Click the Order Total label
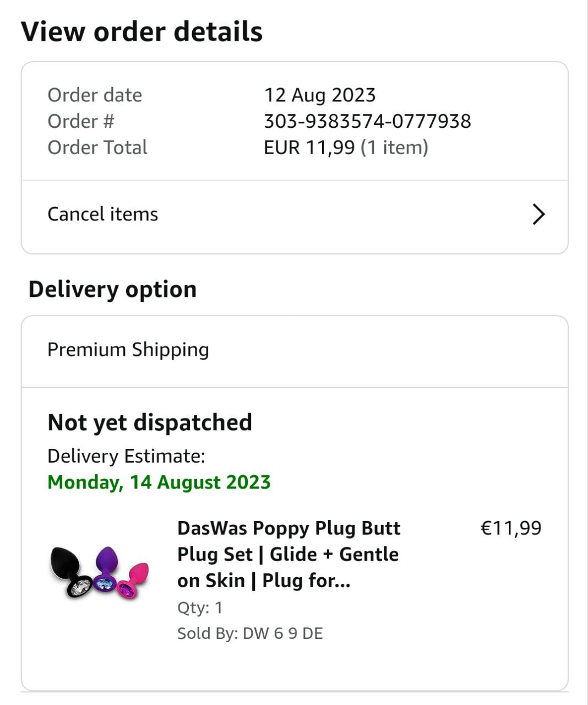Viewport: 588px width, 705px height. pos(97,148)
